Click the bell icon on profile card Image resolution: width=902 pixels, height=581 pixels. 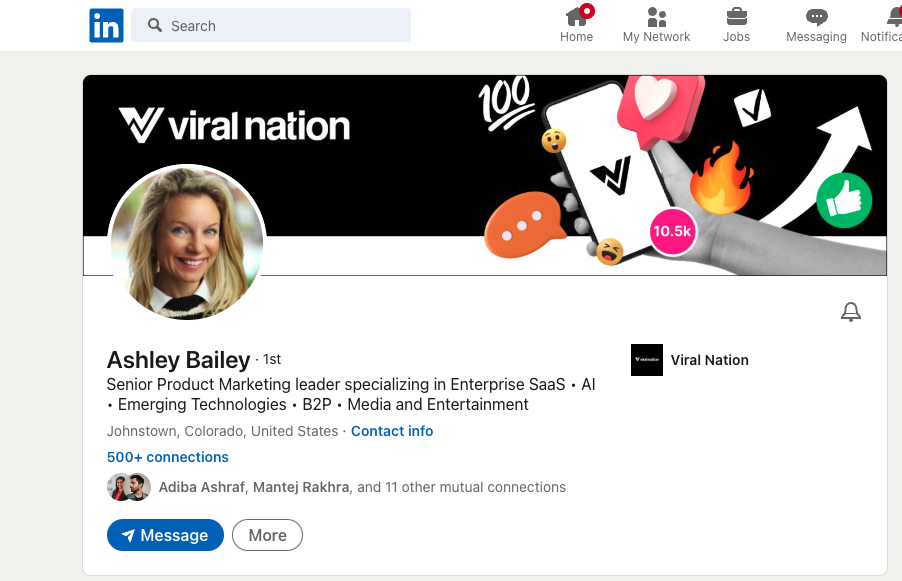[x=851, y=312]
